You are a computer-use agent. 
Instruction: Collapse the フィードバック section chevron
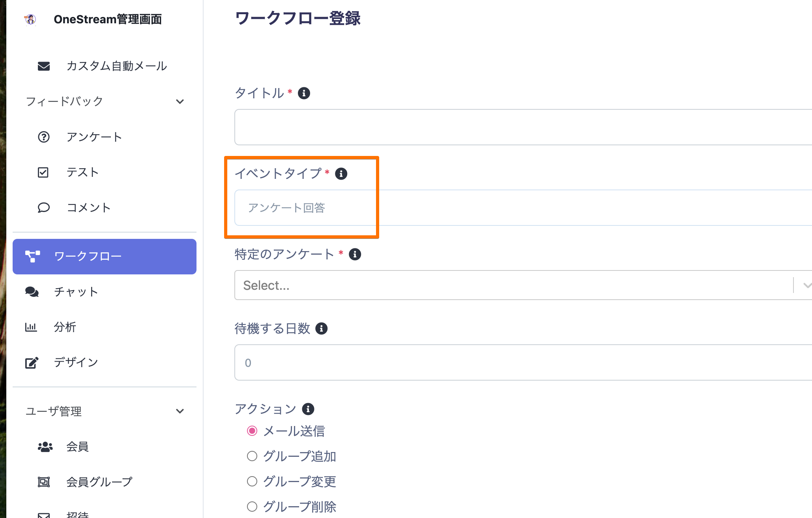pyautogui.click(x=180, y=101)
